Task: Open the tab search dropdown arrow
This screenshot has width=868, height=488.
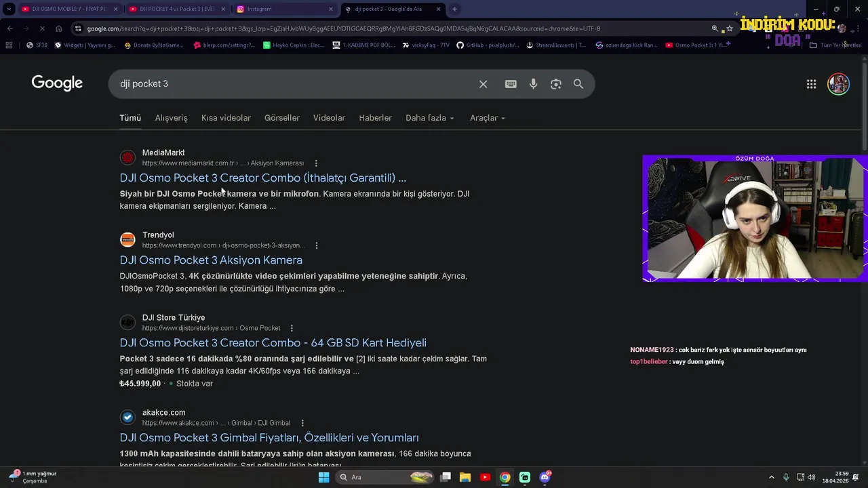Action: [9, 9]
